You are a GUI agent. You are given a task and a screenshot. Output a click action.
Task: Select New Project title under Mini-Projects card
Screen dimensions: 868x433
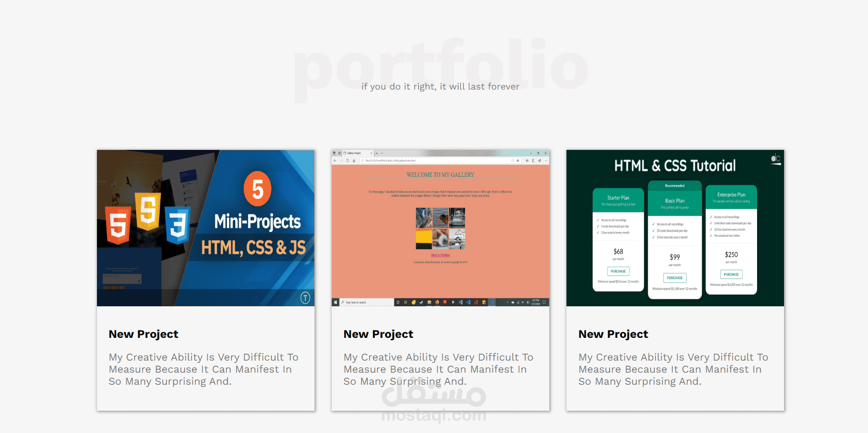(143, 334)
